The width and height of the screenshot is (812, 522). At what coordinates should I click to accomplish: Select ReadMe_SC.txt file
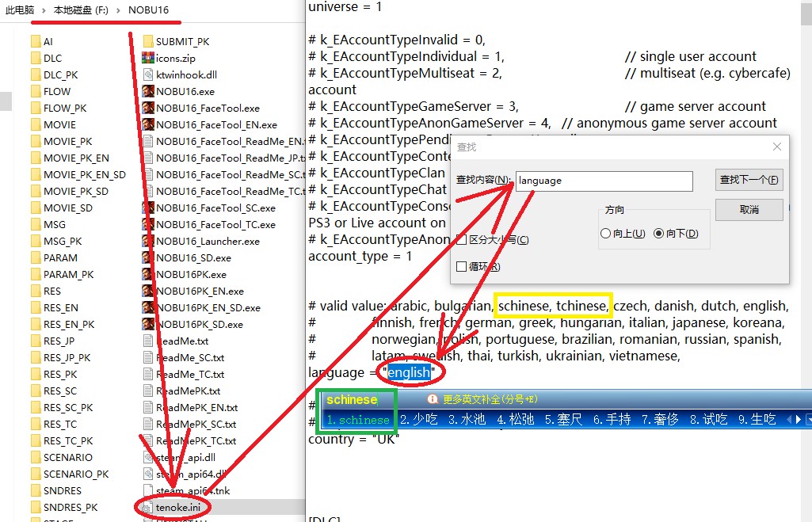pyautogui.click(x=184, y=357)
